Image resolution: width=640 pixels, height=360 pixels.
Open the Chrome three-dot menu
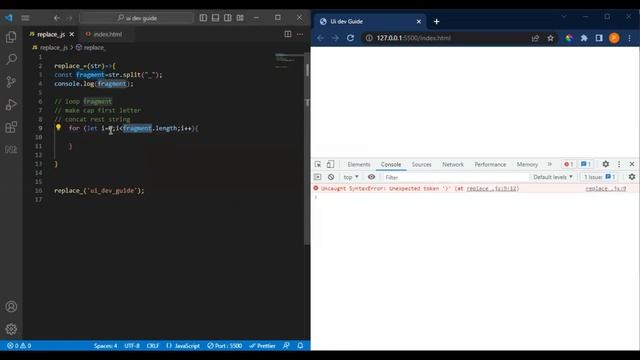point(629,38)
